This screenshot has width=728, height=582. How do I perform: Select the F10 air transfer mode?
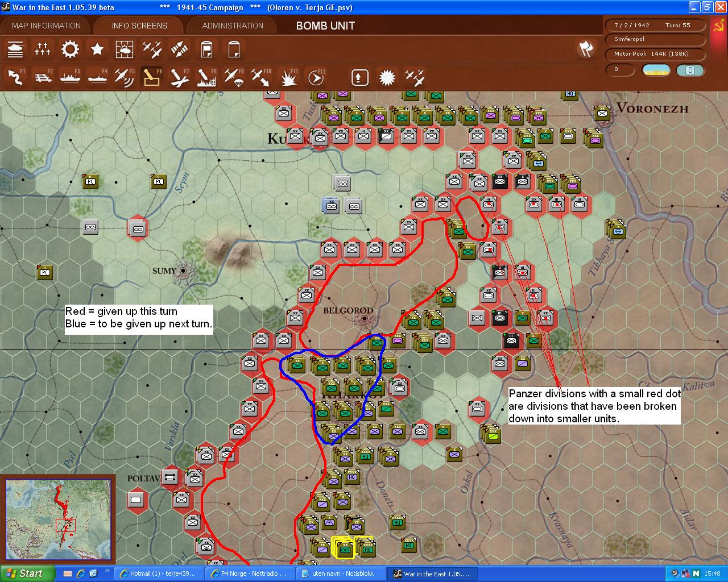261,77
